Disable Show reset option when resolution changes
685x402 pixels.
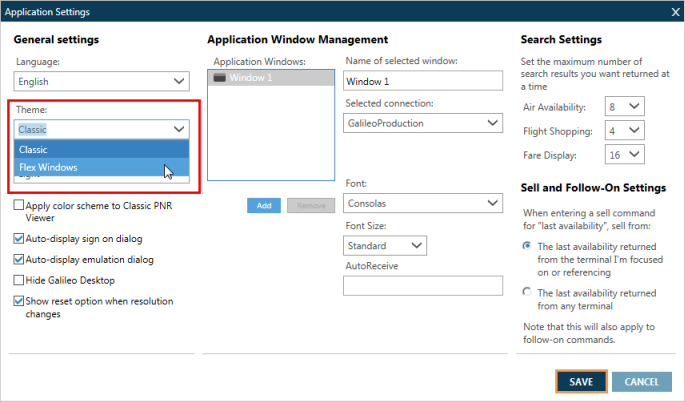[20, 300]
